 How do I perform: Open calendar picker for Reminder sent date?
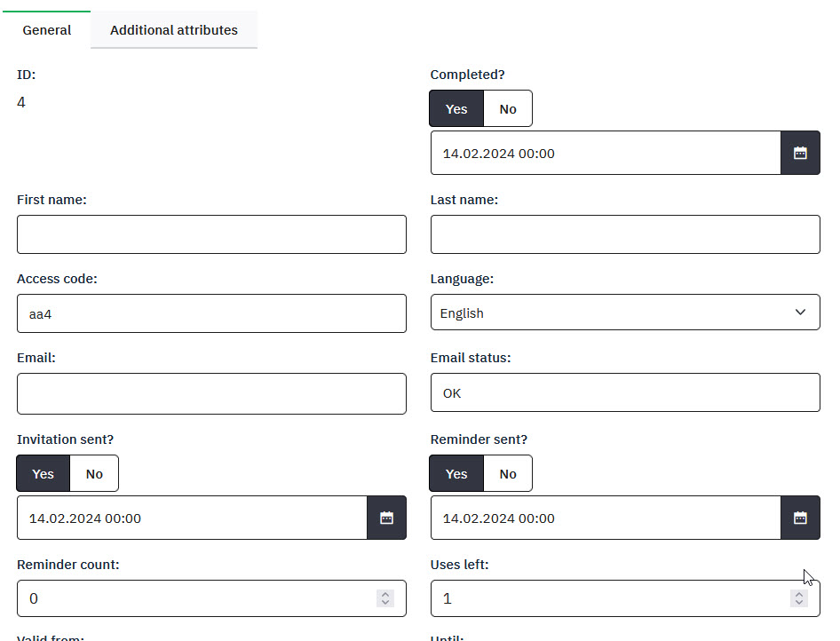point(800,518)
